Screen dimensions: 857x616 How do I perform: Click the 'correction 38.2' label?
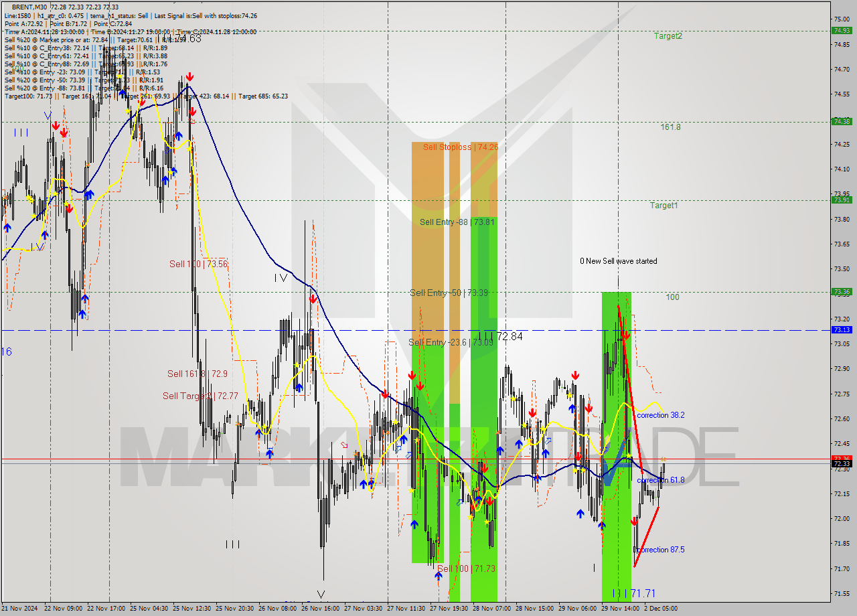coord(661,415)
